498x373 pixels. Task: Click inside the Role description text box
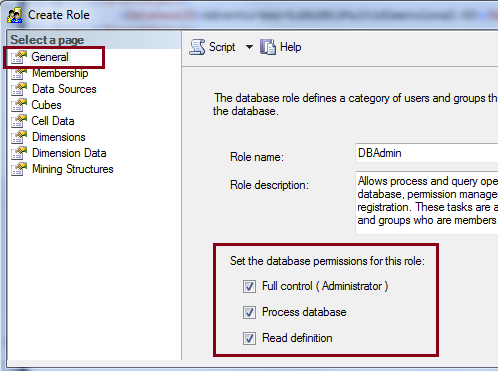pos(427,202)
